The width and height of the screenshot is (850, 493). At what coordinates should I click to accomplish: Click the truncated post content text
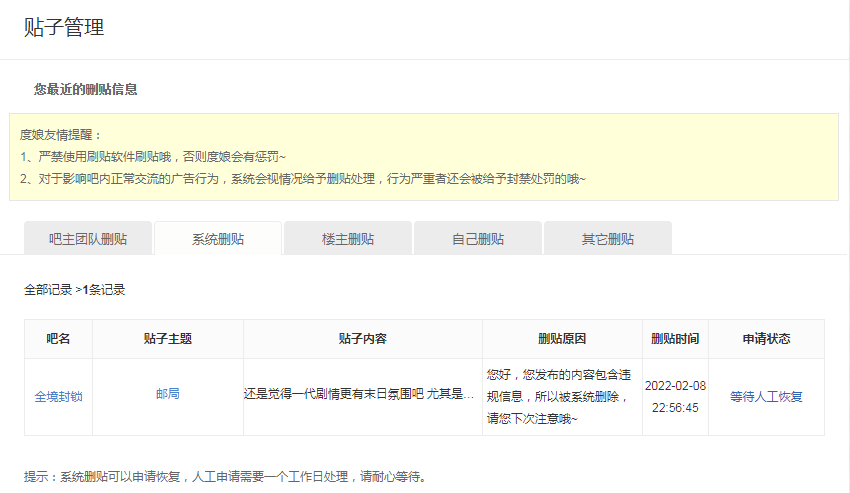tap(360, 394)
